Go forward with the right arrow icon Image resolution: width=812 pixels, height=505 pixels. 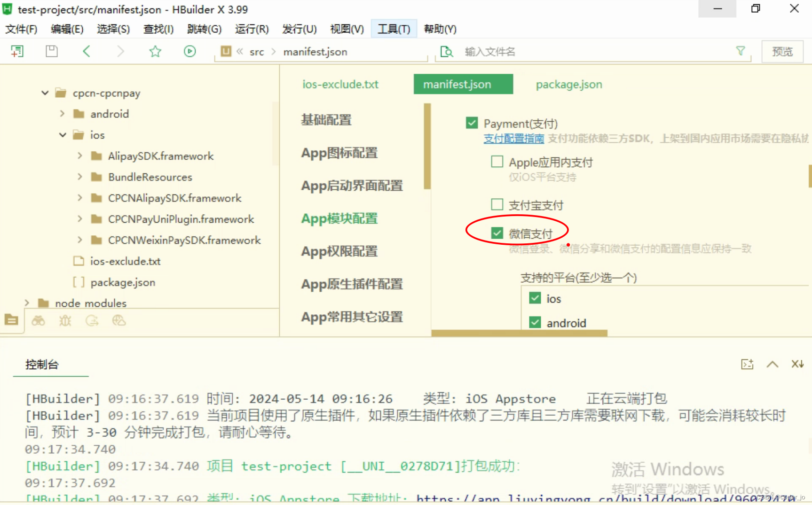(120, 51)
